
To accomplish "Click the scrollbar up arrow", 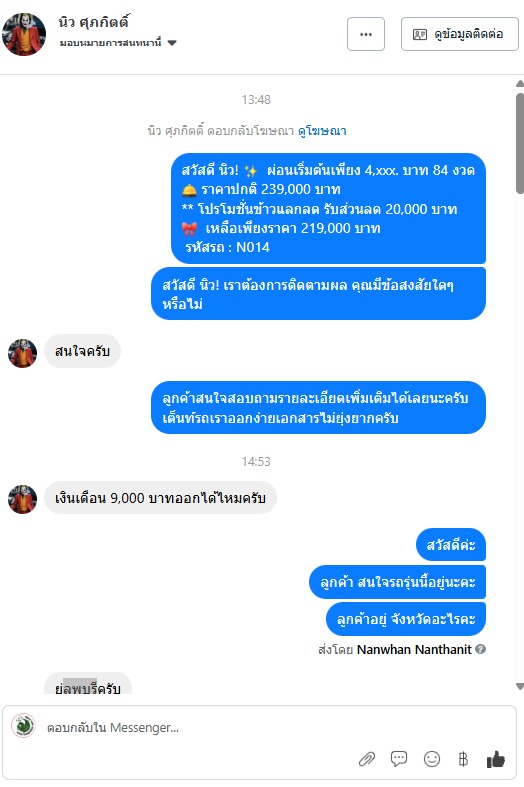I will pyautogui.click(x=520, y=84).
